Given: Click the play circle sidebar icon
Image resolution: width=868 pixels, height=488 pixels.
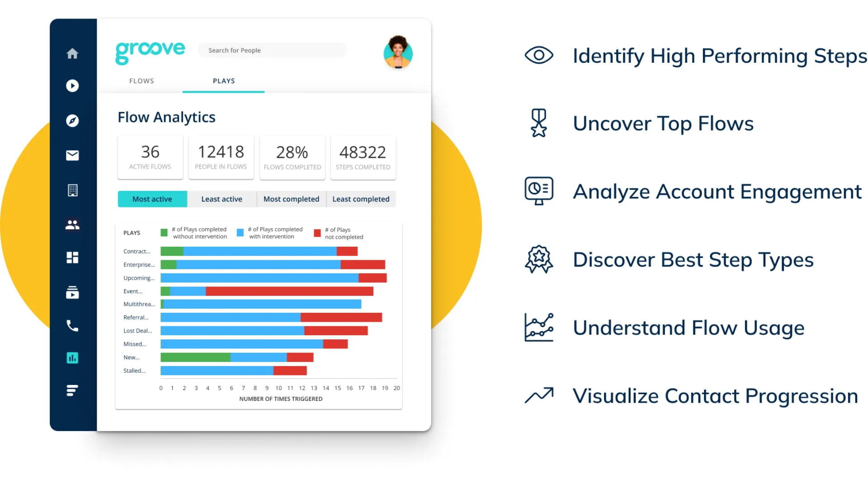Looking at the screenshot, I should [x=72, y=86].
